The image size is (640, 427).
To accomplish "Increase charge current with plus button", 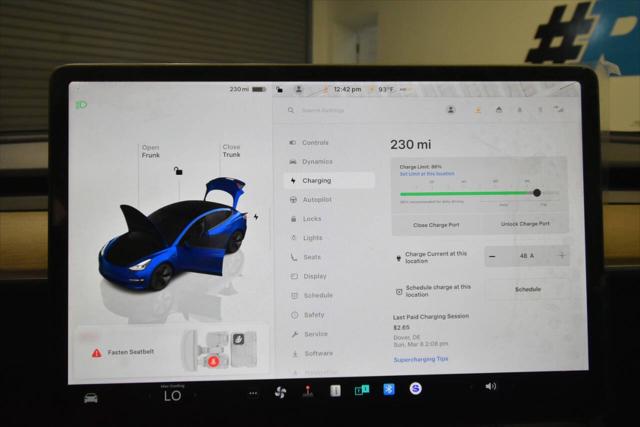I will [562, 256].
